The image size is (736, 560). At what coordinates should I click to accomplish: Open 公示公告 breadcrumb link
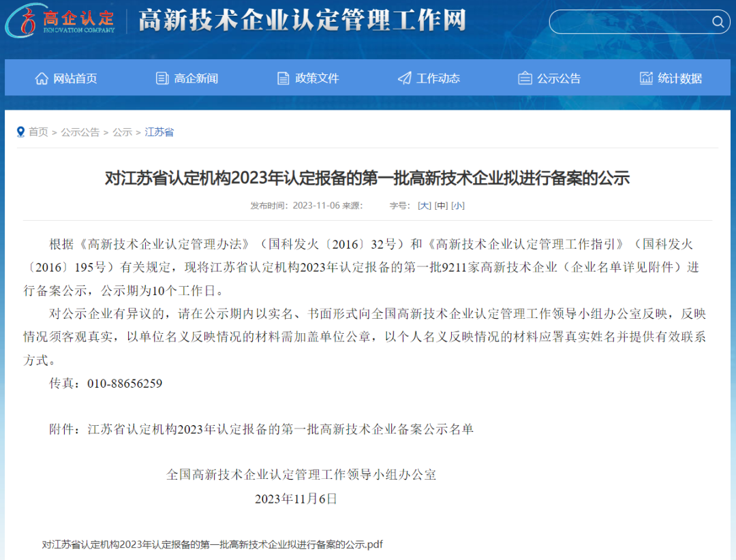pos(80,132)
